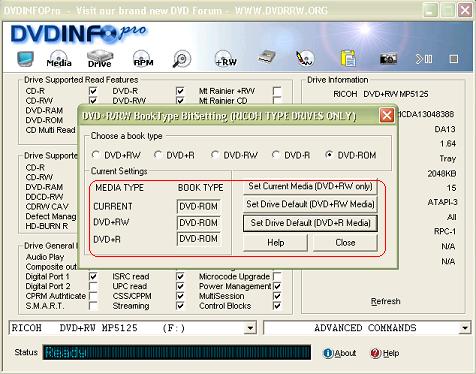Click the 'RPC-1' value text
Viewport: 476px width, 374px height.
pyautogui.click(x=445, y=231)
